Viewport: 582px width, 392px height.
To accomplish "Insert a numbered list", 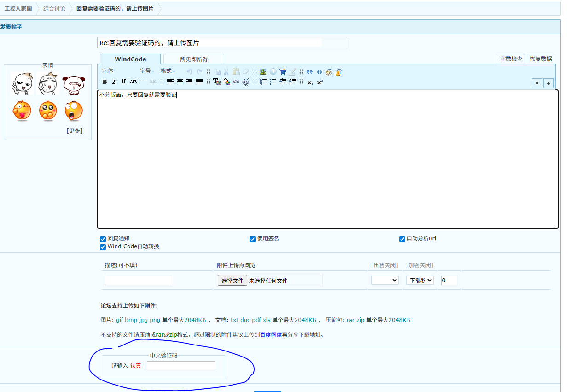I will point(263,82).
